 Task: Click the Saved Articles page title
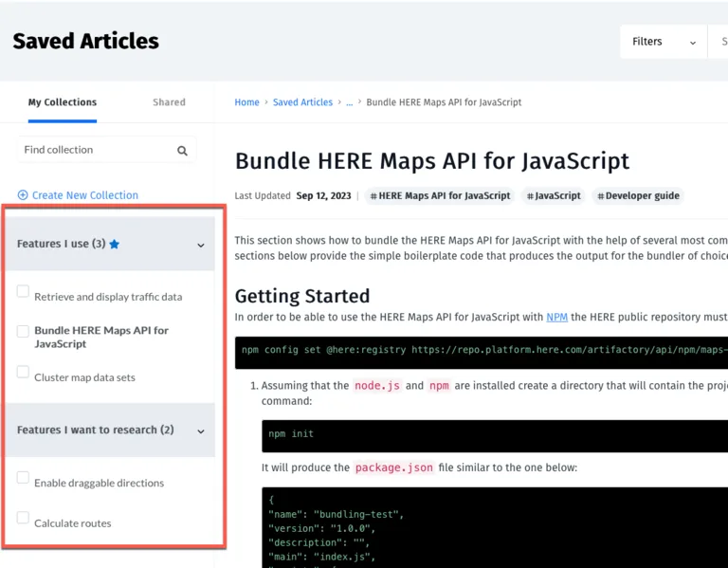tap(86, 41)
